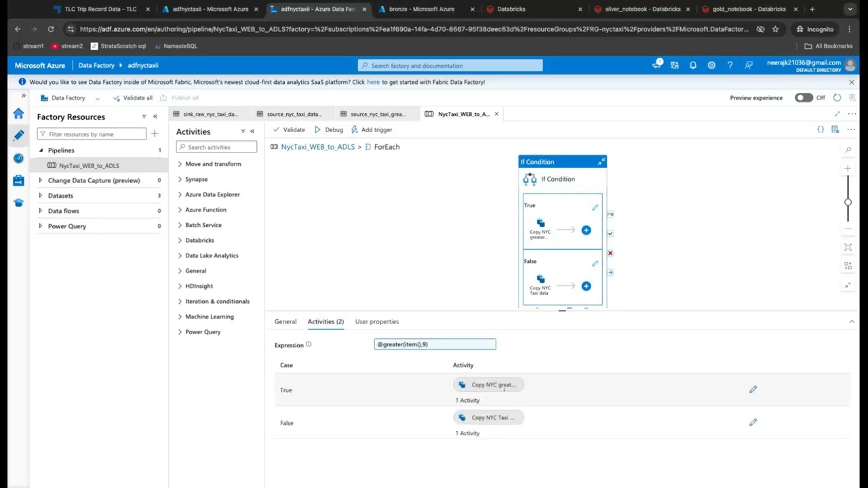Open the Home hub in left sidebar
The width and height of the screenshot is (868, 488).
pos(18,114)
